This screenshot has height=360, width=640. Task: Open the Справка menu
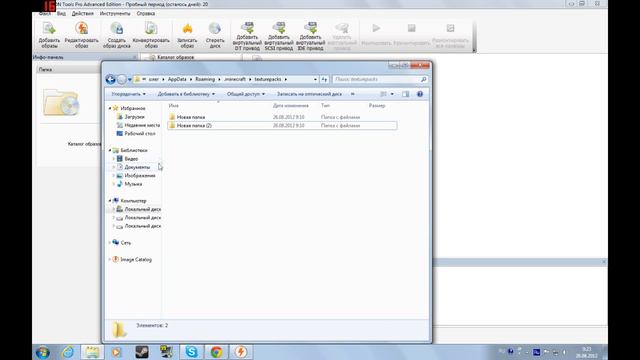pos(146,13)
